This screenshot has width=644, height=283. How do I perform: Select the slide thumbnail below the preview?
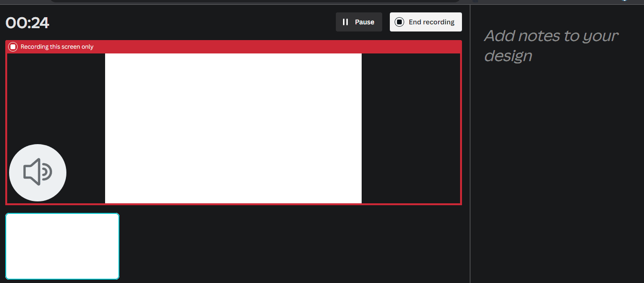click(62, 246)
